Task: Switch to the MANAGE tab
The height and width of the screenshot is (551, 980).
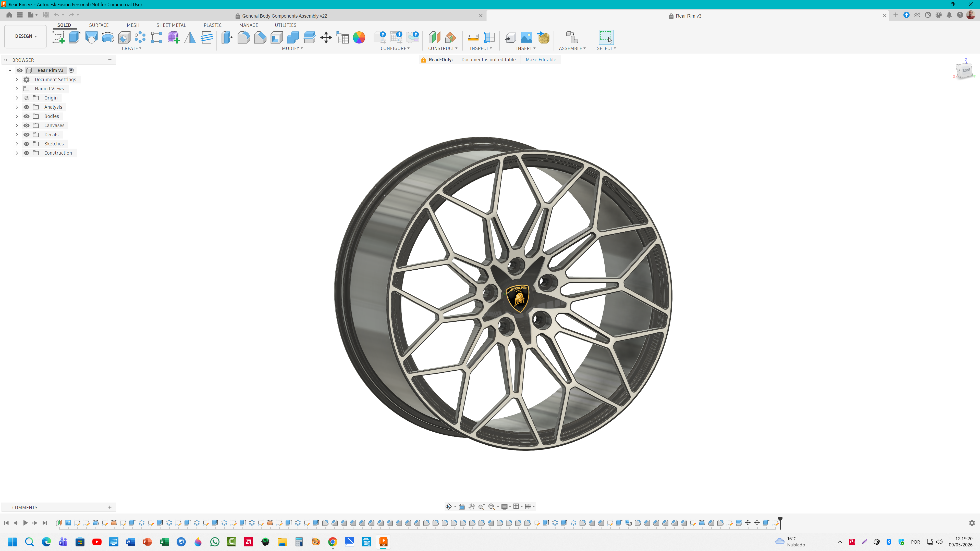Action: (249, 25)
